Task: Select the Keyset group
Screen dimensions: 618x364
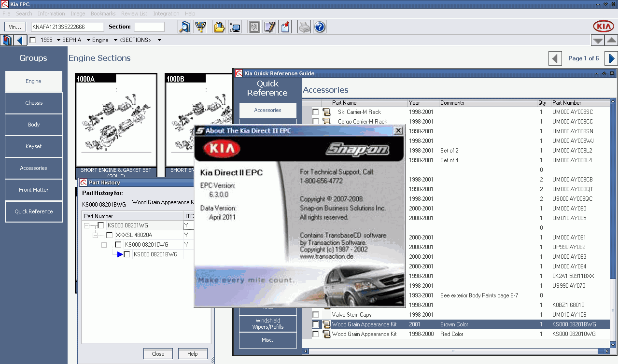Action: tap(34, 146)
